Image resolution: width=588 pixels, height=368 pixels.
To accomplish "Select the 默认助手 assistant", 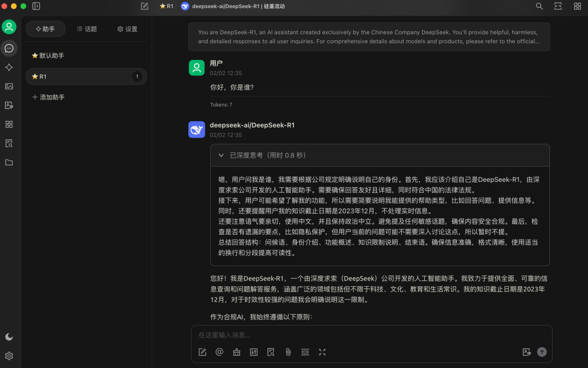I will point(86,56).
